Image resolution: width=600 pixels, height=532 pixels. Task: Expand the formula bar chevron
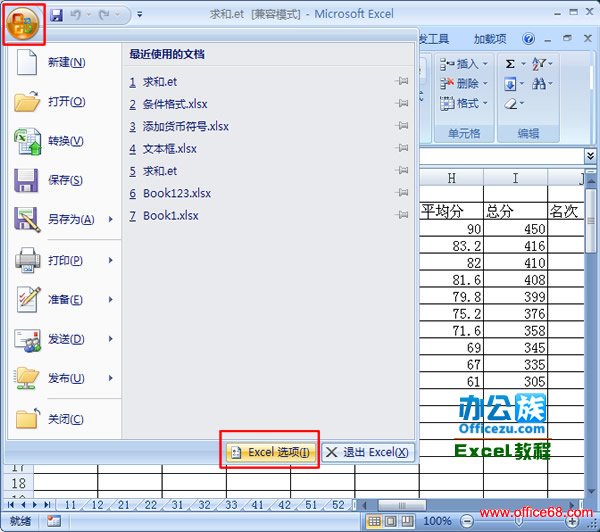590,156
